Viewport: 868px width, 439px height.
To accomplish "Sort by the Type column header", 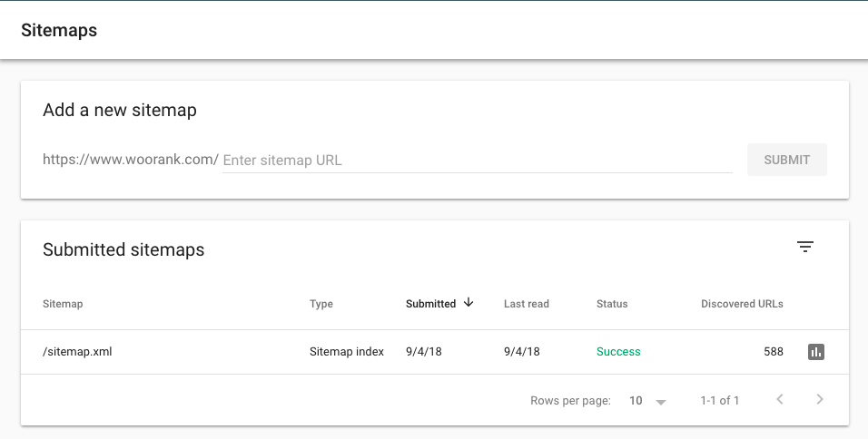I will click(321, 304).
